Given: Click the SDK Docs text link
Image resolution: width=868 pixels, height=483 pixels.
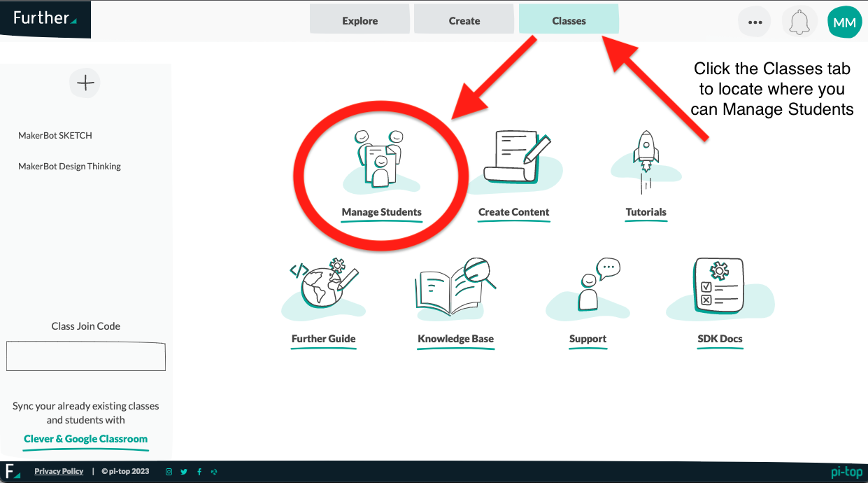Looking at the screenshot, I should 720,339.
